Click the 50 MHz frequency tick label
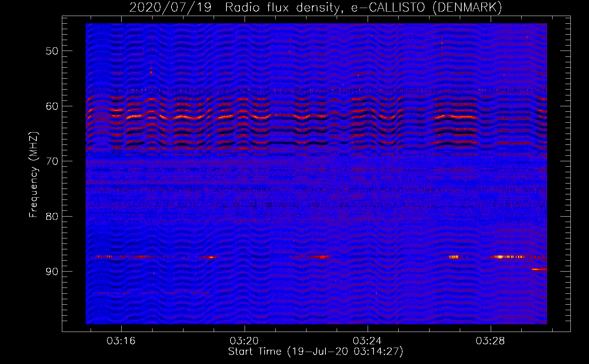The width and height of the screenshot is (589, 364). click(52, 51)
